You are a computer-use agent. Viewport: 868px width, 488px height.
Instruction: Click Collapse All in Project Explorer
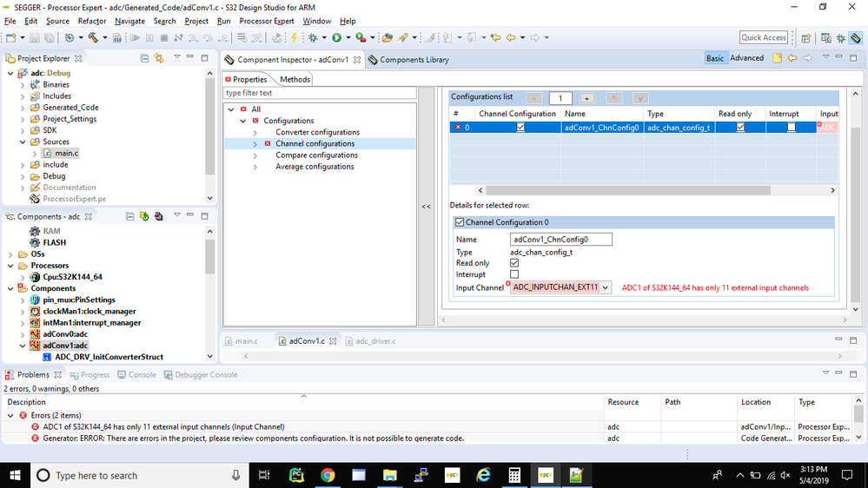[x=144, y=58]
